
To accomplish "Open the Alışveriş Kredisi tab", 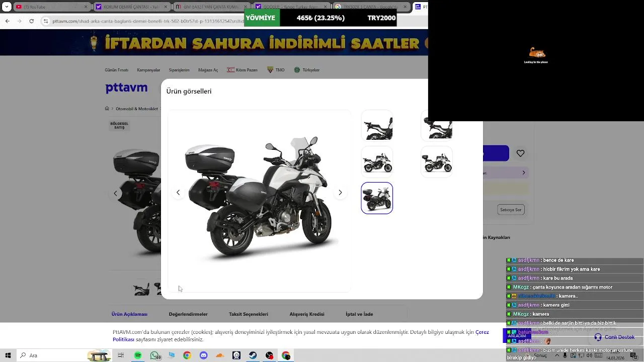I will (307, 314).
